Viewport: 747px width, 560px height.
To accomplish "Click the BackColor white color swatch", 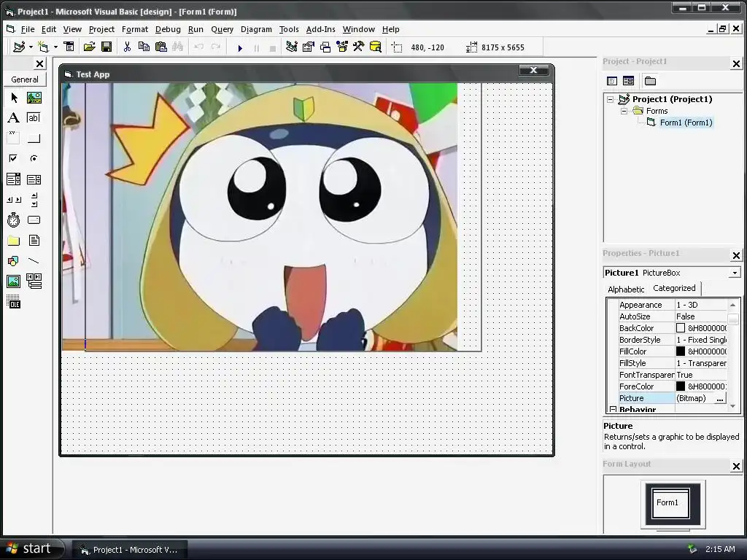I will [681, 328].
